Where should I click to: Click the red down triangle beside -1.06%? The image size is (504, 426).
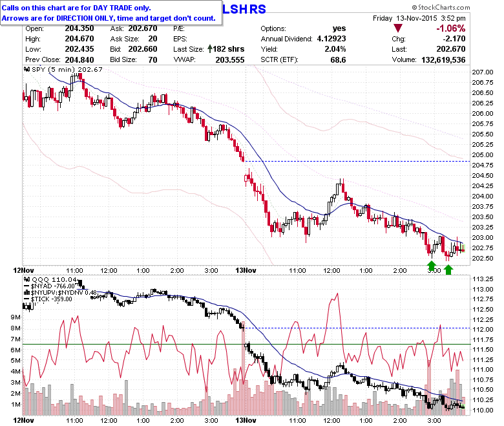pyautogui.click(x=398, y=28)
